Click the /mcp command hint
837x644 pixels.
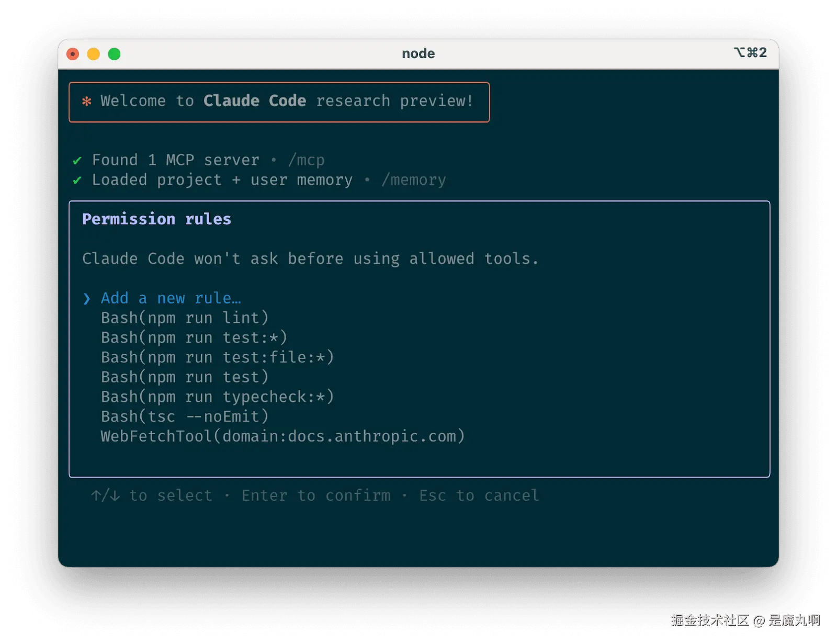click(x=307, y=160)
